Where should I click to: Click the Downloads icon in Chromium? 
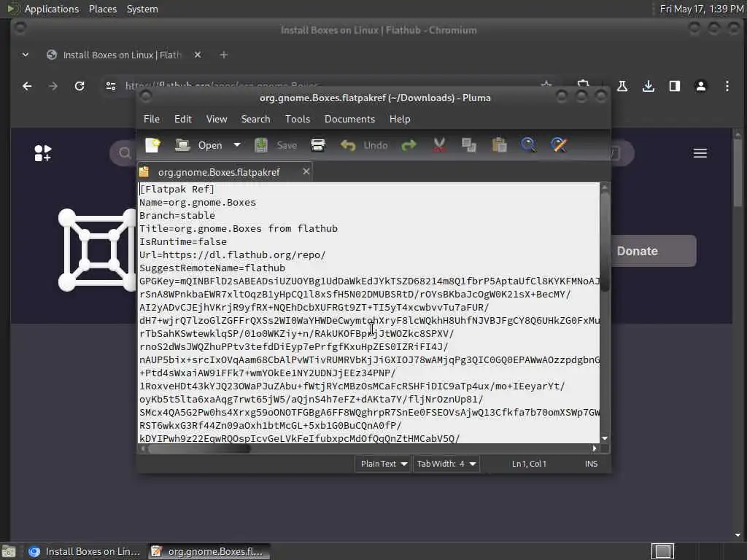click(x=649, y=86)
